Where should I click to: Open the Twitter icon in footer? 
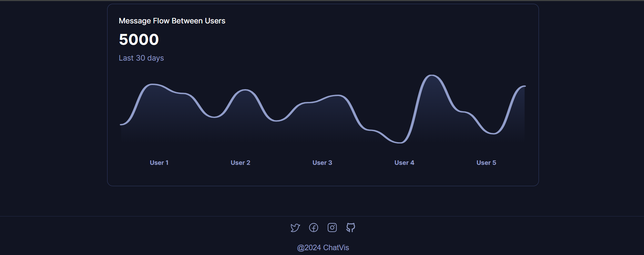point(295,227)
